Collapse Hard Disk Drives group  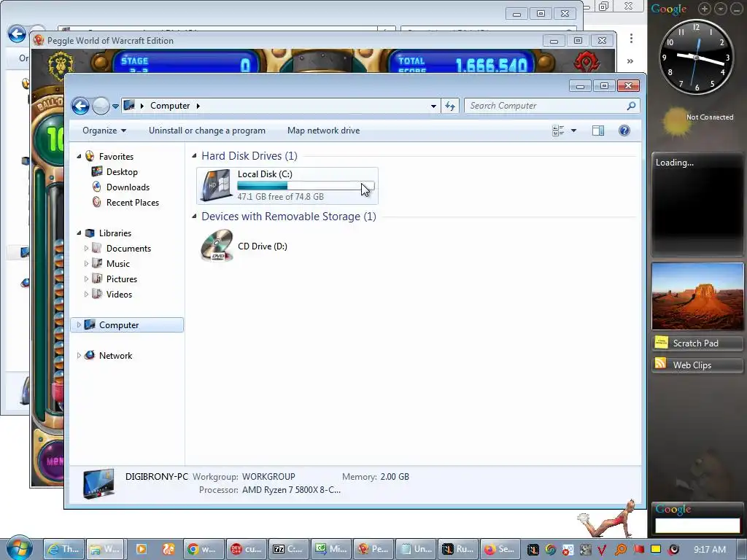pyautogui.click(x=194, y=156)
